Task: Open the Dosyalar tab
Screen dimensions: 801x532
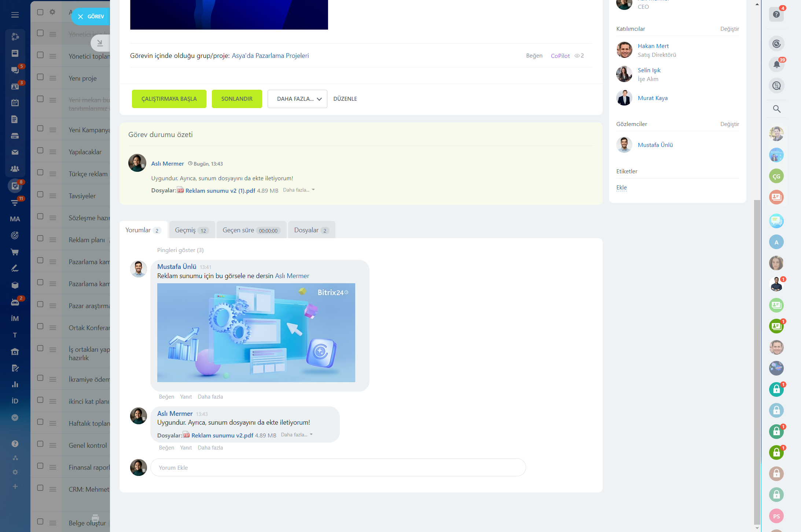Action: click(311, 230)
